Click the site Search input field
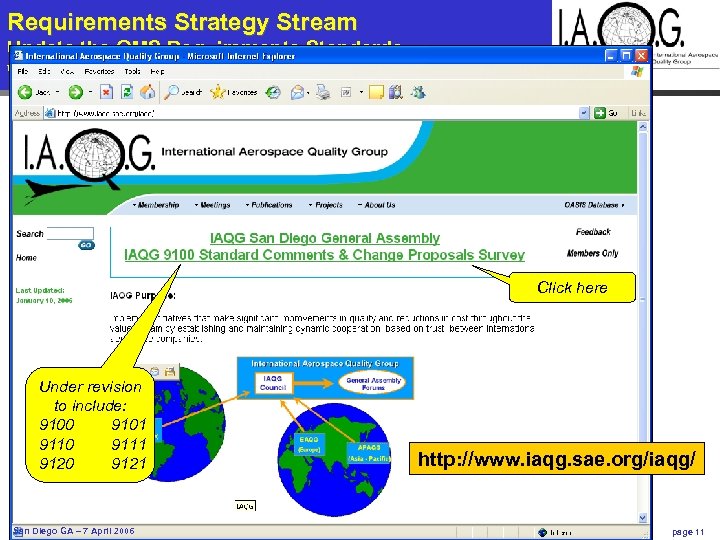Screen dimensions: 720x540 70,233
